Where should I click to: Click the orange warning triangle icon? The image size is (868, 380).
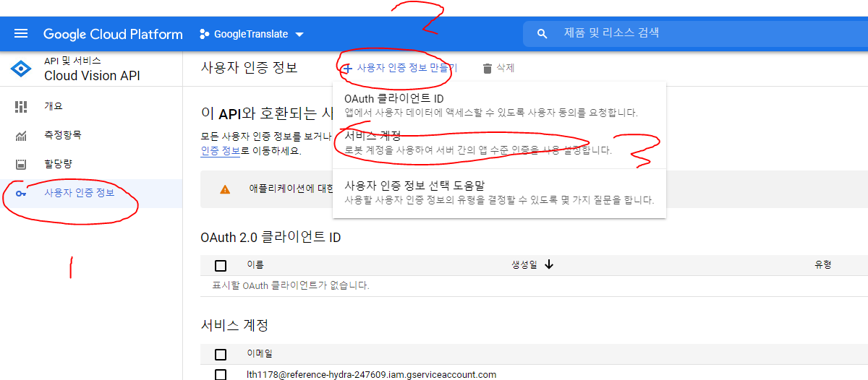[225, 189]
